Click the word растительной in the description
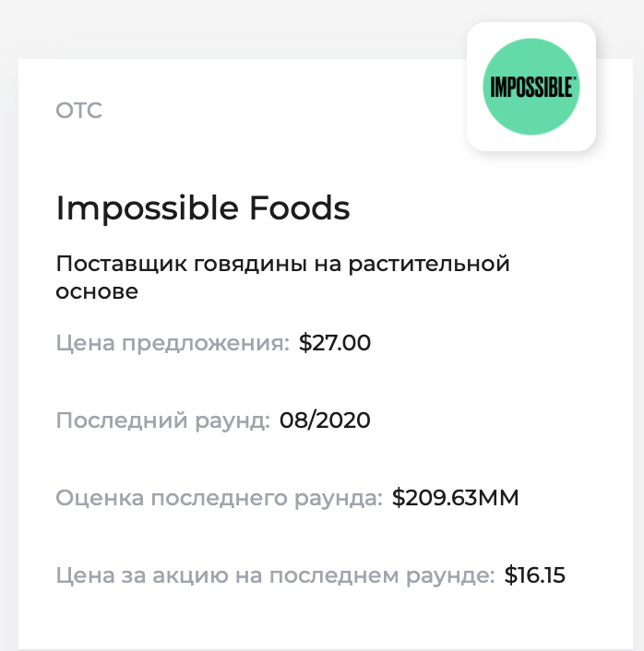 [429, 265]
